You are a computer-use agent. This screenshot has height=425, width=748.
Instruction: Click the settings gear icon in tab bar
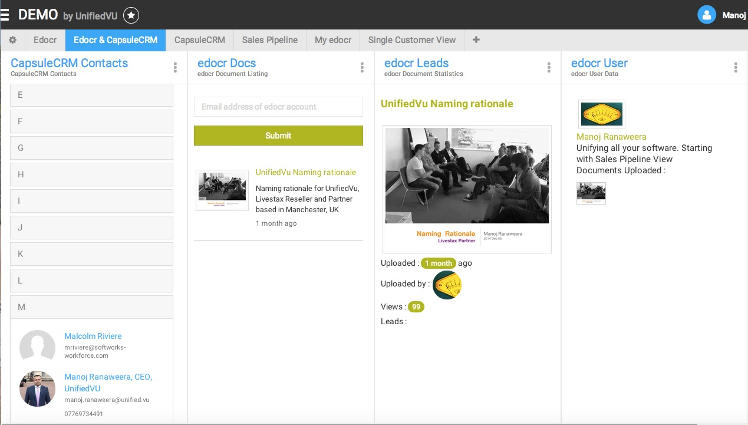click(x=13, y=40)
